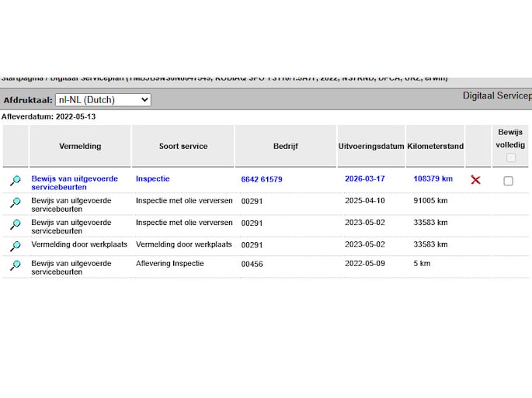Viewport: 532px width, 398px height.
Task: Click the blue Inspectie link
Action: click(152, 178)
